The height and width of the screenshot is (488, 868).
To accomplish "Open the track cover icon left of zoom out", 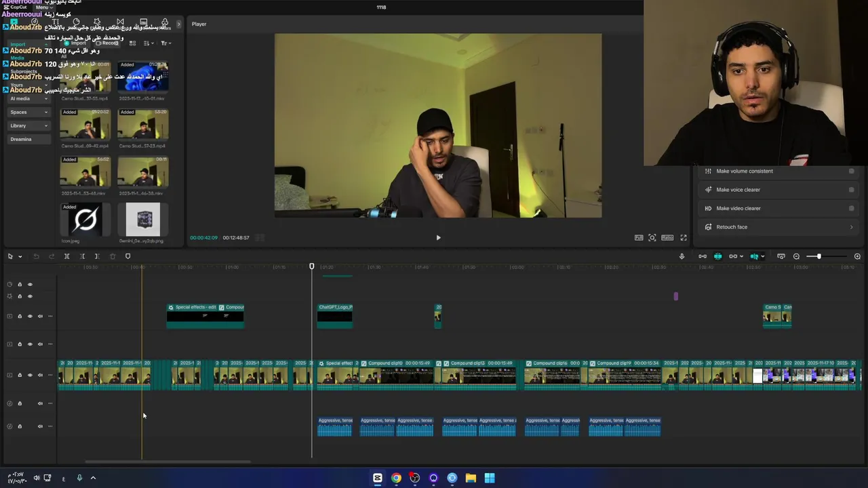I will [781, 256].
